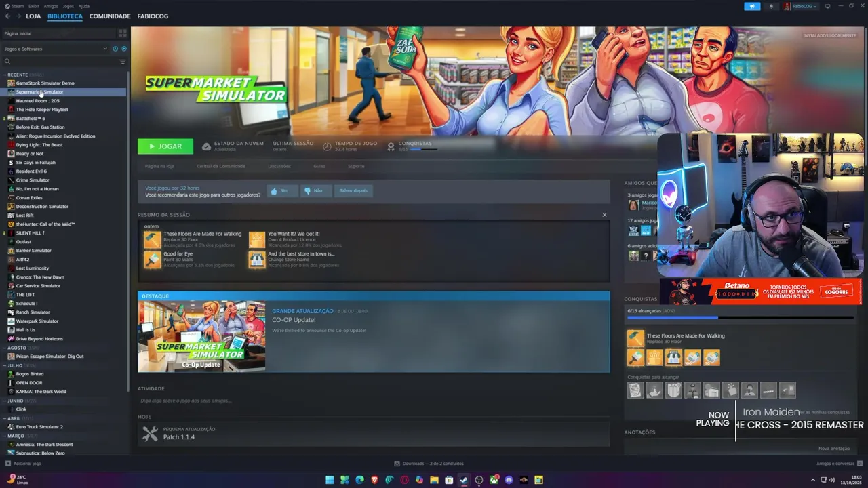This screenshot has width=868, height=488.
Task: Go to the COMUNIDADE tab
Action: [110, 16]
